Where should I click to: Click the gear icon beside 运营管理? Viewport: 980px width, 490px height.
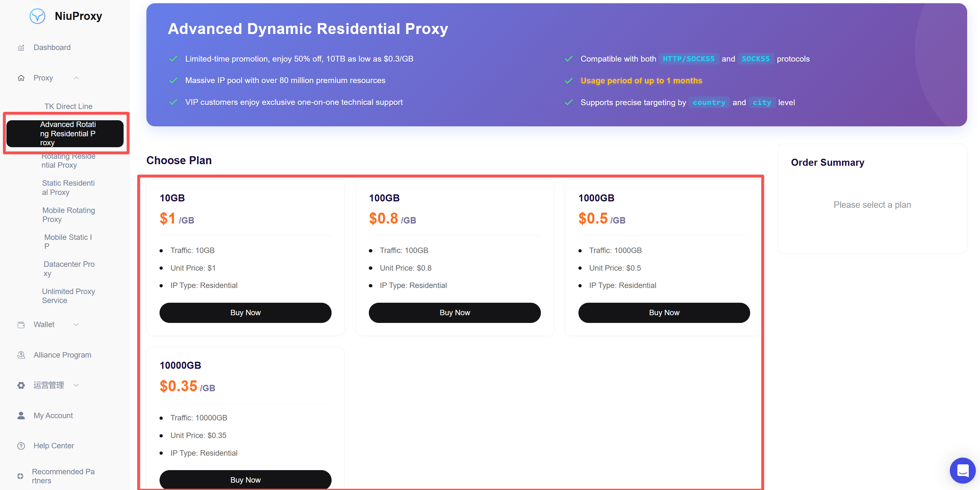pos(21,385)
